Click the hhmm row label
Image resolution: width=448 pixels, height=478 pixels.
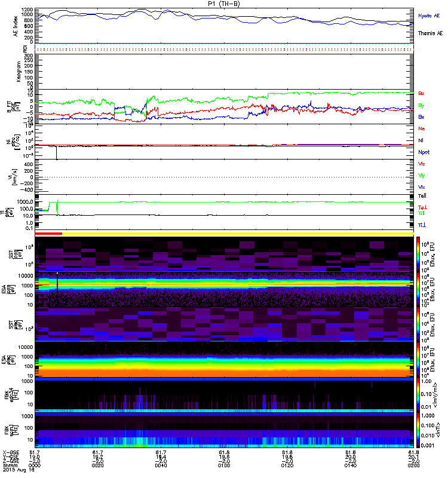(x=9, y=465)
